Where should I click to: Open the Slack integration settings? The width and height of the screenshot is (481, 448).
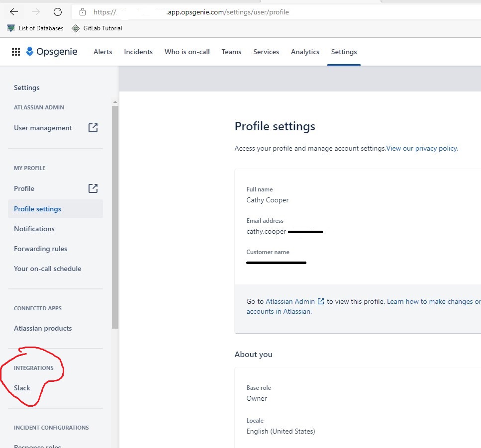click(x=22, y=388)
